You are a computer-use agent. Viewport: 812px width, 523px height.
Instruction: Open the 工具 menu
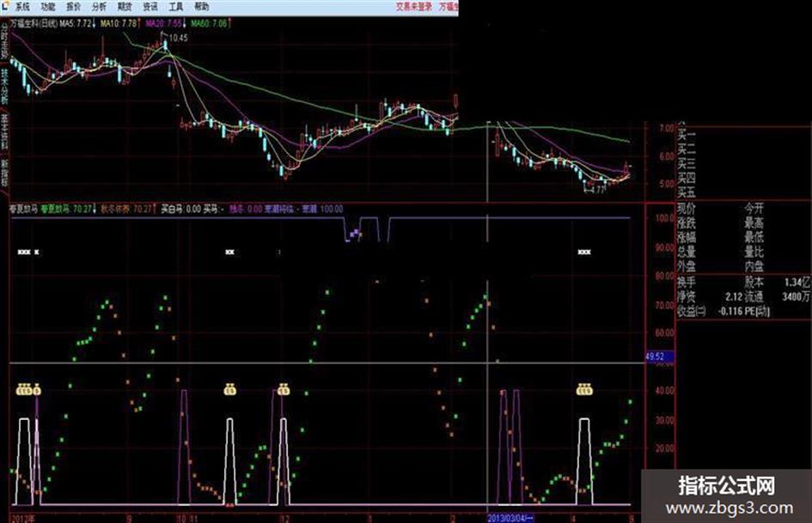pos(176,7)
